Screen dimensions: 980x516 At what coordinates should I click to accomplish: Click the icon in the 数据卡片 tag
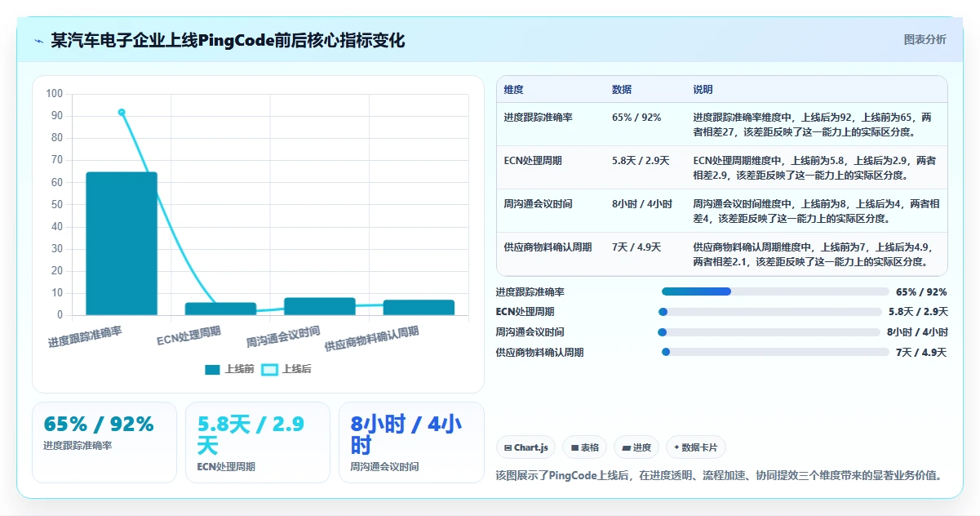pyautogui.click(x=676, y=447)
